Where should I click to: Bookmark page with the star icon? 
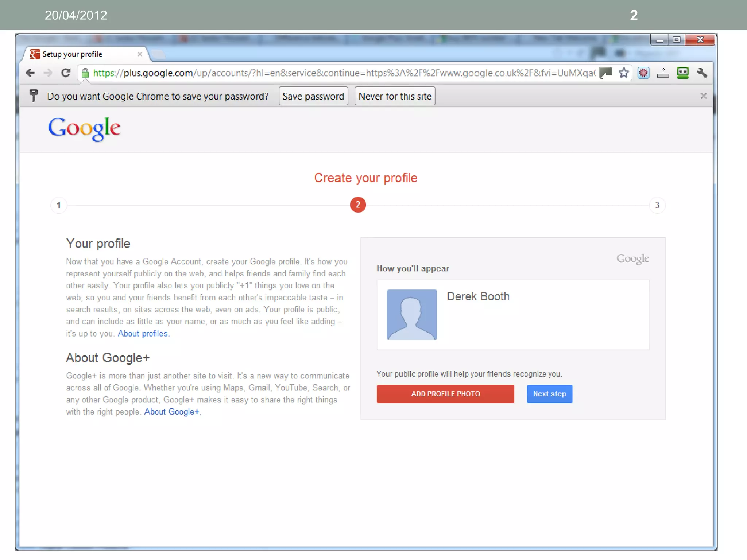click(x=624, y=73)
